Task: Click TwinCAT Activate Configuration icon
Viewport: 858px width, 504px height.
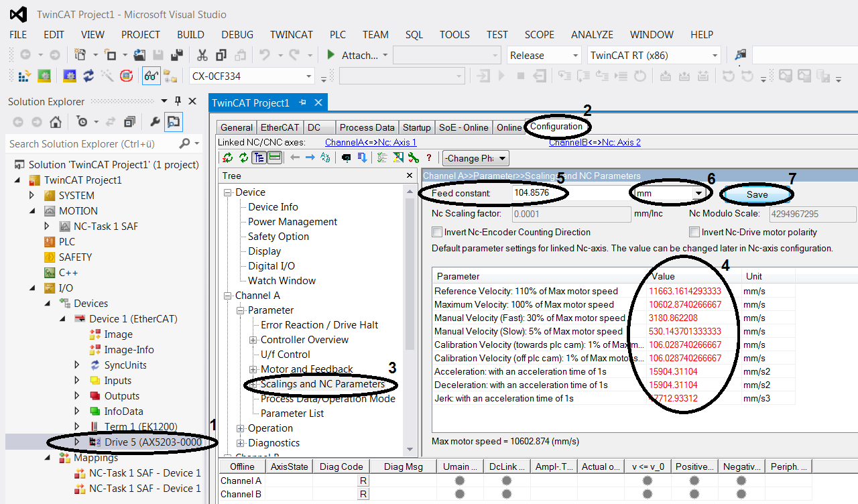Action: (24, 76)
